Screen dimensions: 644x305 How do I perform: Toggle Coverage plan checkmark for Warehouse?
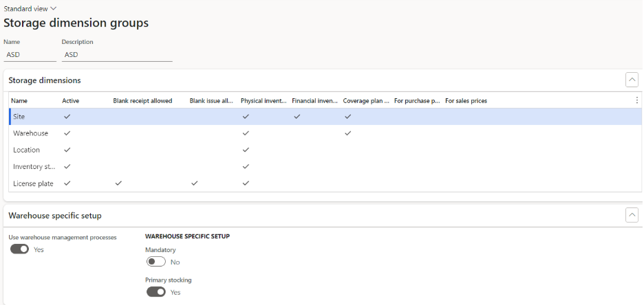pyautogui.click(x=348, y=133)
